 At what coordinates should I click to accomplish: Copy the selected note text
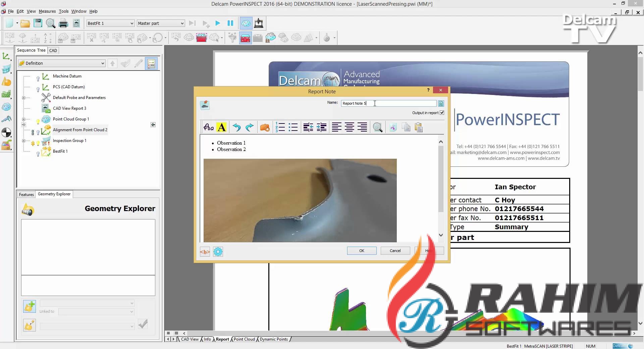(x=406, y=127)
